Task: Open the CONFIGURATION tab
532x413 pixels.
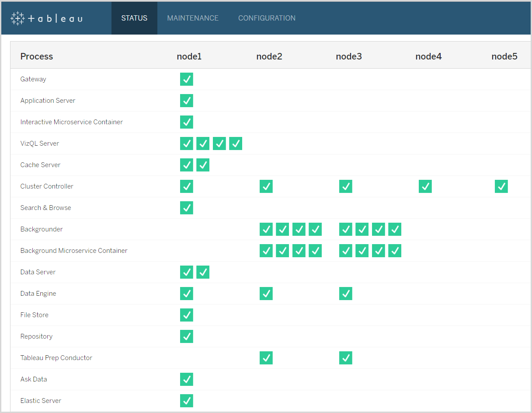Action: pos(267,18)
